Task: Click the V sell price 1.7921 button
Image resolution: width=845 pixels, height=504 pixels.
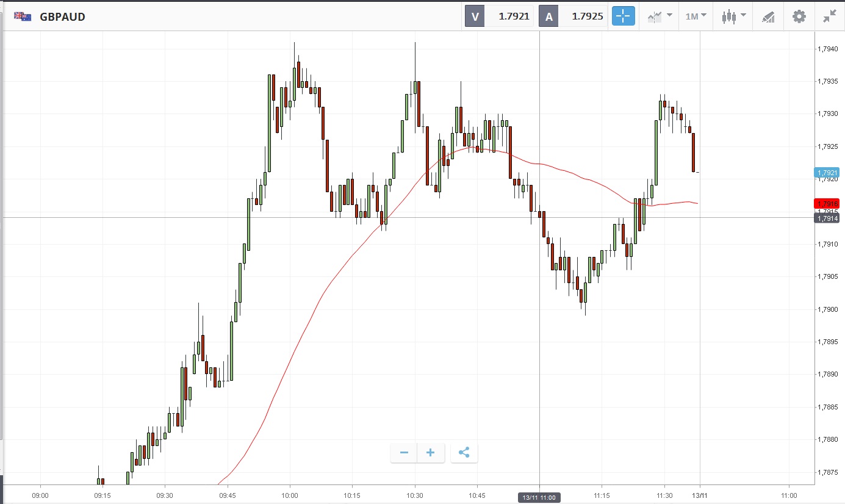Action: (x=499, y=16)
